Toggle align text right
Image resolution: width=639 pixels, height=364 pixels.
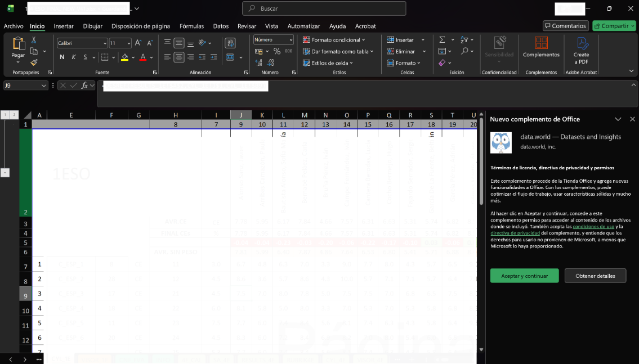coord(190,57)
